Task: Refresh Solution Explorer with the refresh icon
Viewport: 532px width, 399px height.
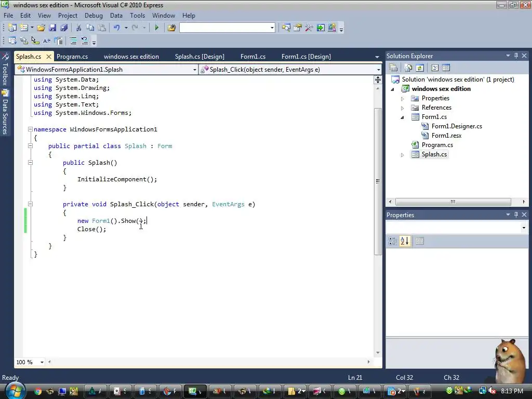Action: (x=420, y=68)
